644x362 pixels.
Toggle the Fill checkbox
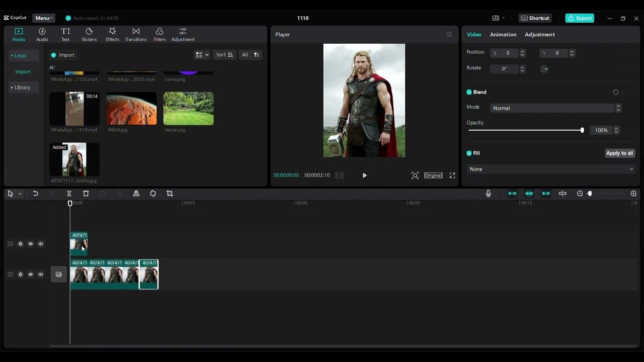point(469,153)
